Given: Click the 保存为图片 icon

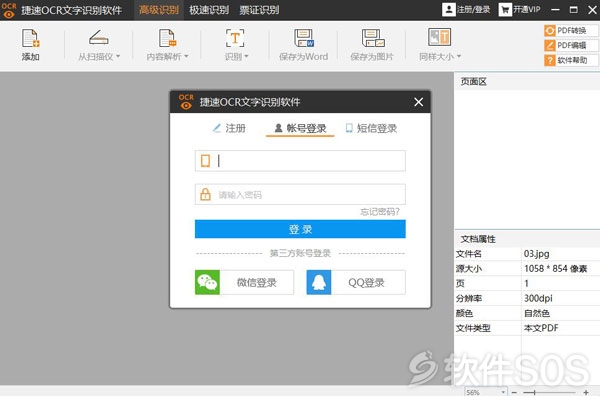Looking at the screenshot, I should (373, 38).
